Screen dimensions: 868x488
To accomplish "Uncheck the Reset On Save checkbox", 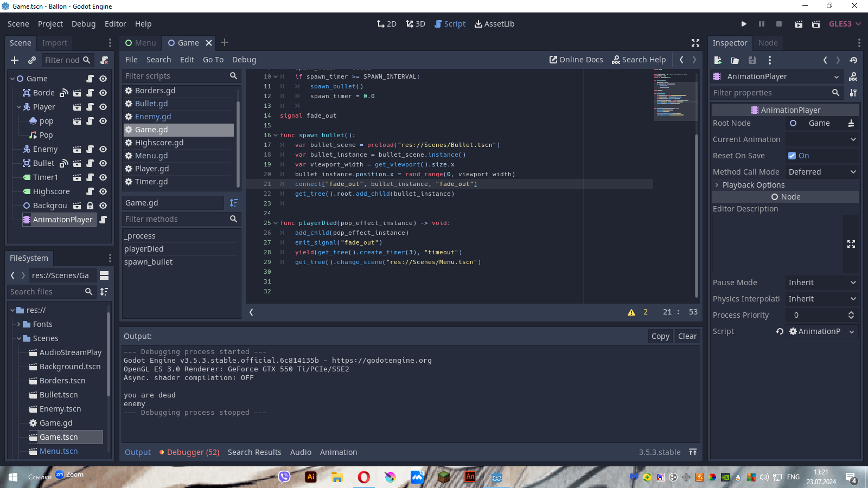I will (792, 156).
